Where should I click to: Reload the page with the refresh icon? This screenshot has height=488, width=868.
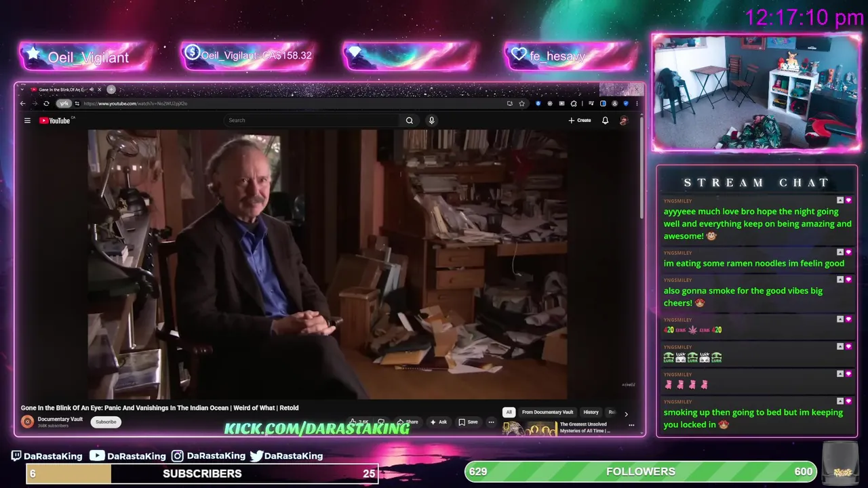point(46,104)
